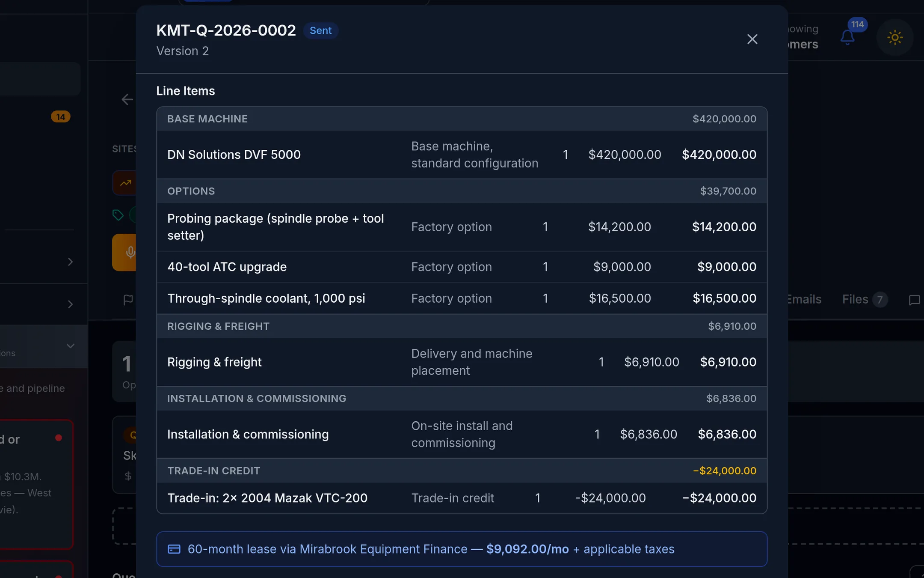Click 'Base machine, standard configuration' description

tap(475, 155)
